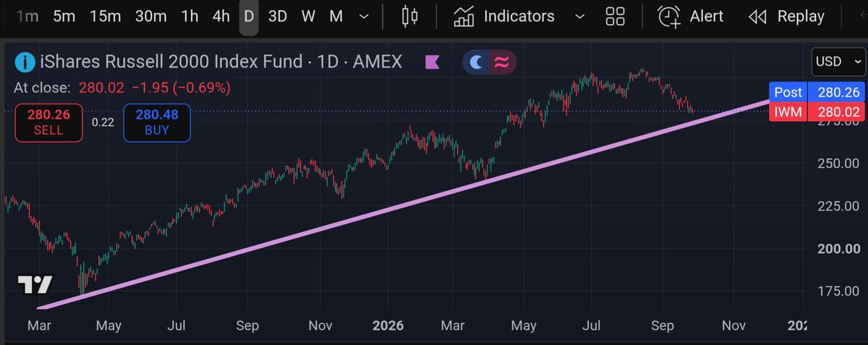Click the 250.00 price axis label
The width and height of the screenshot is (868, 345).
[x=838, y=163]
